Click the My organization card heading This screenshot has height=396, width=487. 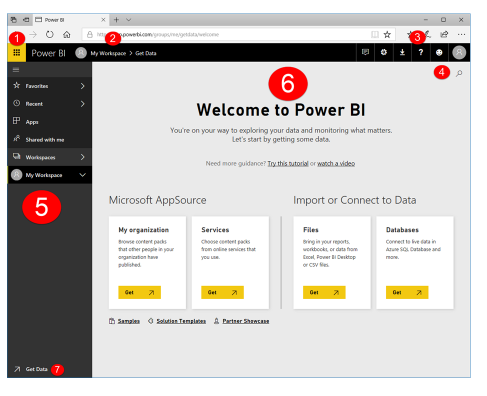coord(144,230)
